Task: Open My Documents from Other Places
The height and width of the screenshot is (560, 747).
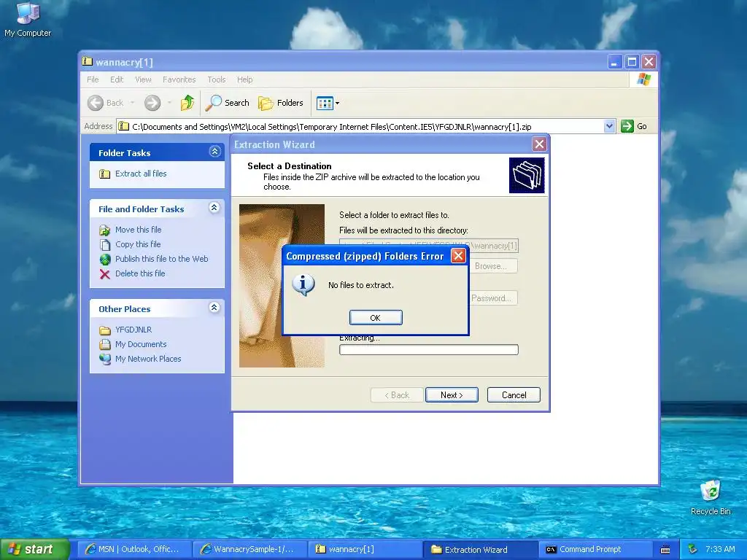Action: tap(141, 344)
